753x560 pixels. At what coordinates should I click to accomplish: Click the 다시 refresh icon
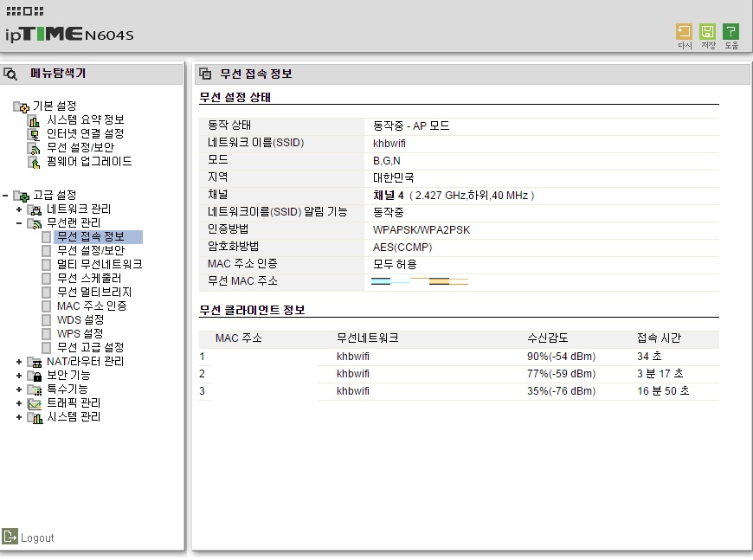pyautogui.click(x=684, y=32)
